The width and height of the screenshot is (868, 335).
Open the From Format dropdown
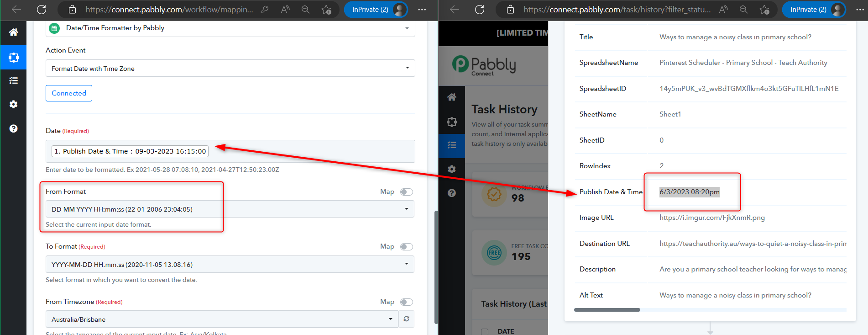pos(230,209)
